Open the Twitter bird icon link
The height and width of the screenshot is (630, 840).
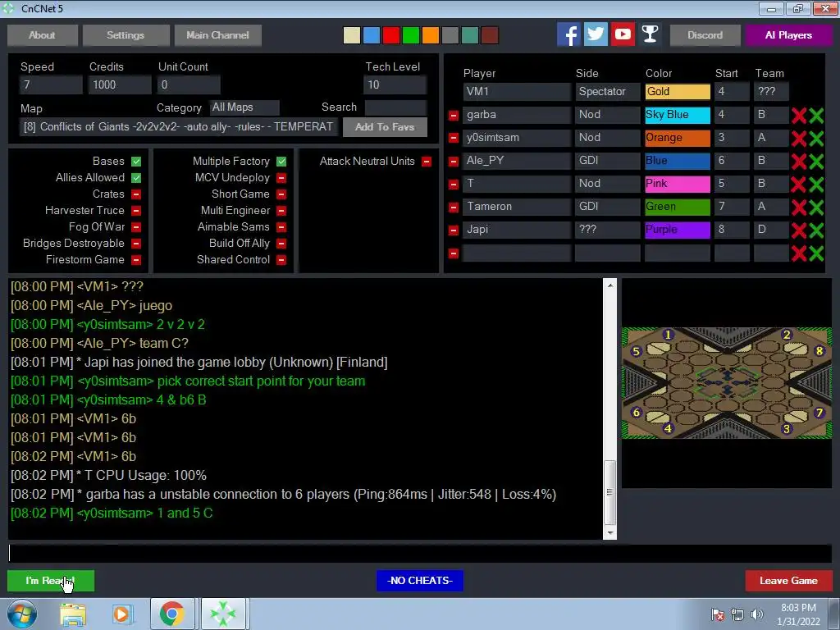click(596, 34)
